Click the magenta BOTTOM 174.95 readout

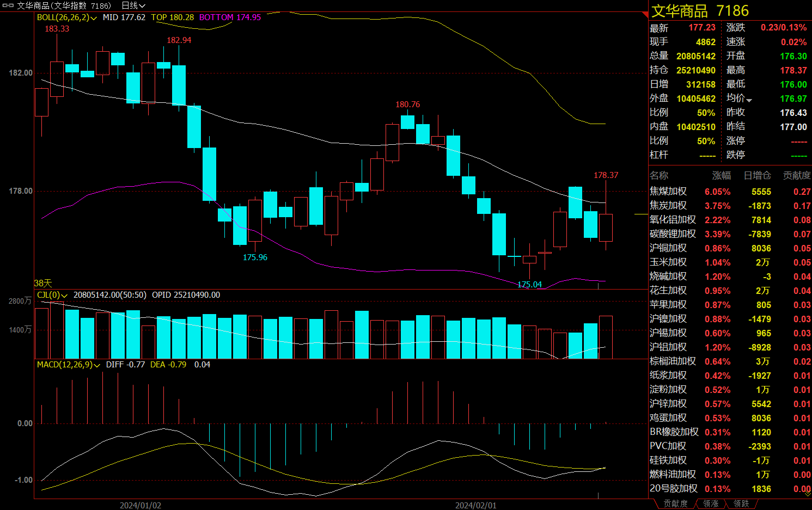(x=230, y=17)
